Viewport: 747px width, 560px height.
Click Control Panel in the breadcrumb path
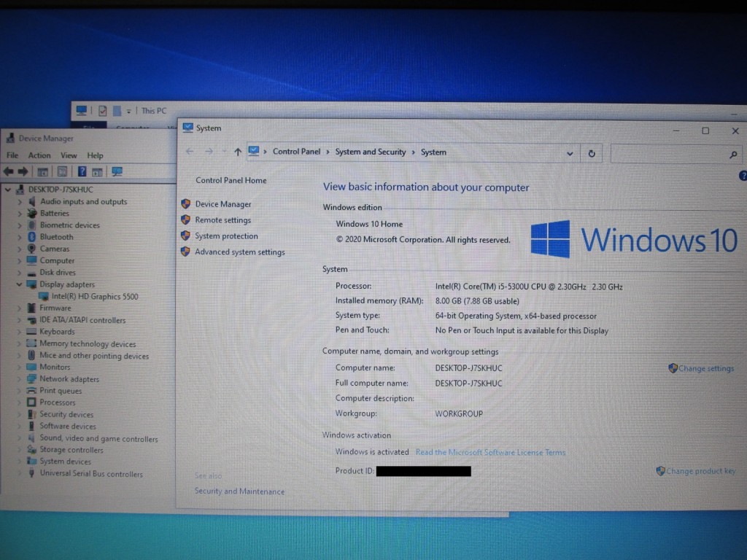click(x=296, y=152)
